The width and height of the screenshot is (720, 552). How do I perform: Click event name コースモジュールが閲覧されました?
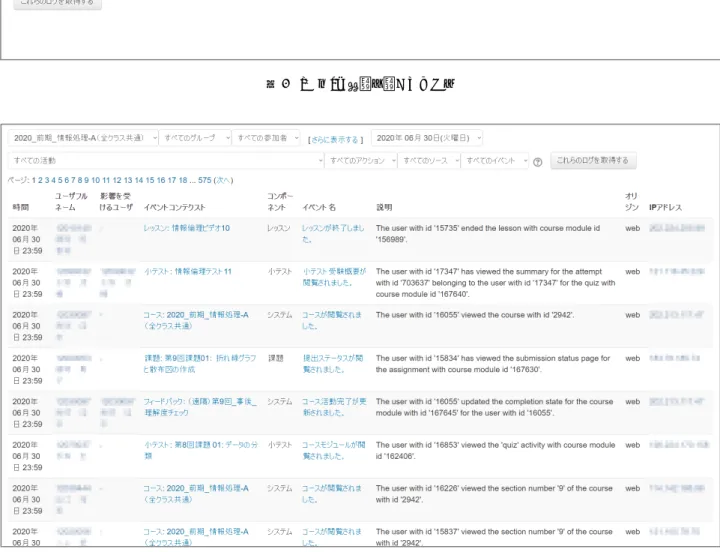333,450
